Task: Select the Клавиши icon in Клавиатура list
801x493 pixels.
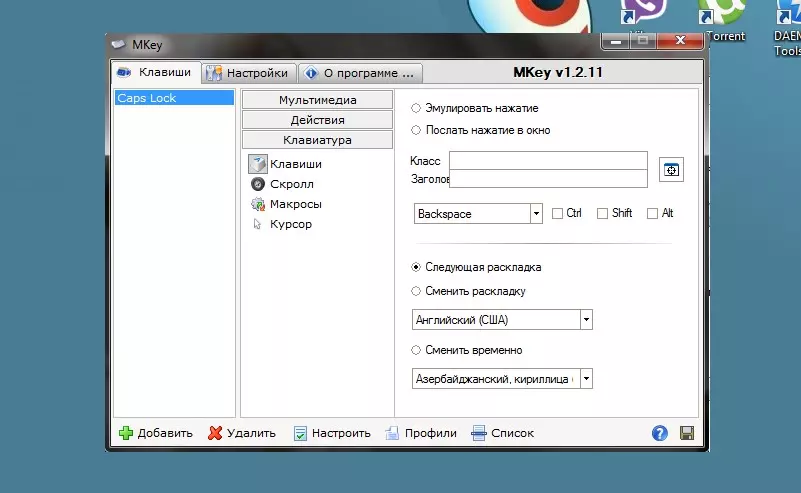Action: coord(258,164)
